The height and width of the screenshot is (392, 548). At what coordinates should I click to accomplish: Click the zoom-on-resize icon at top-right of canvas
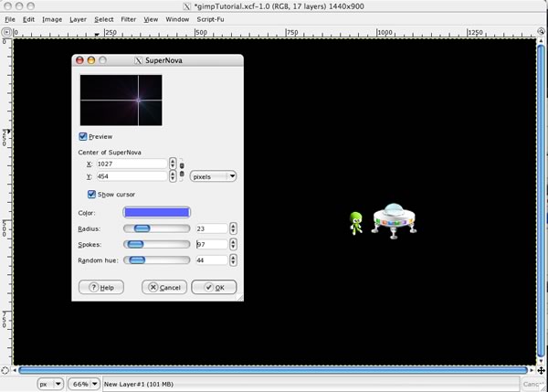(542, 32)
